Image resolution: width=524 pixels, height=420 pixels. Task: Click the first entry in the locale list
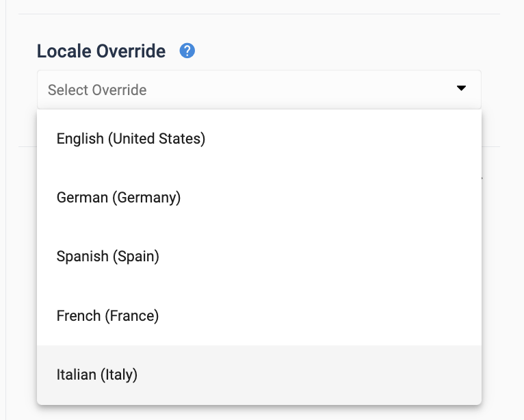(259, 139)
